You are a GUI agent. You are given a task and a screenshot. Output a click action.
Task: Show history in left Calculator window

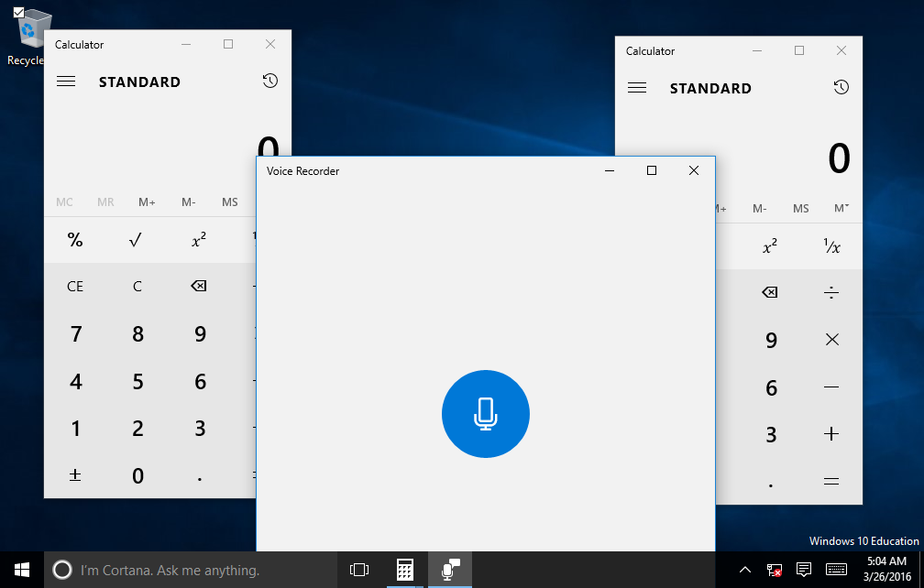[x=269, y=82]
